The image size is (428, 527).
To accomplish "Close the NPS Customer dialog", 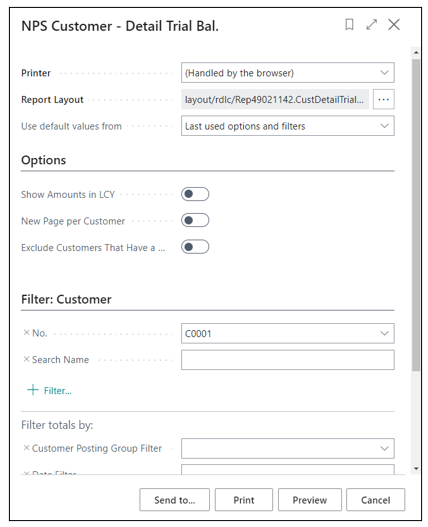I will [394, 25].
